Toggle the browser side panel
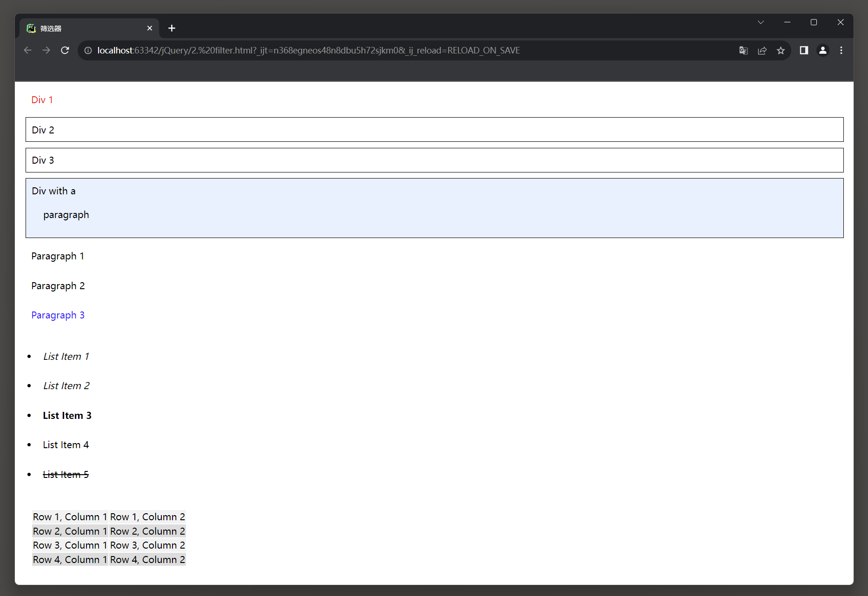 tap(804, 50)
